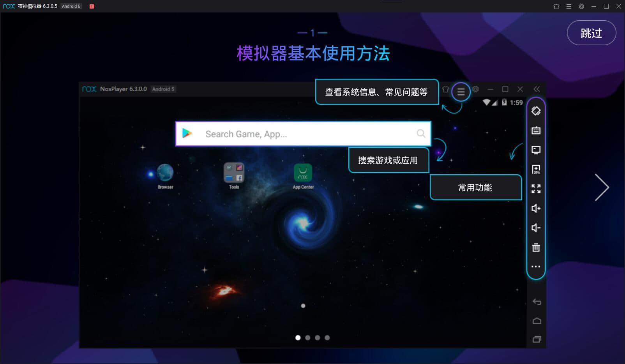Click the skin shirt icon in preview title bar
This screenshot has width=625, height=364.
click(446, 89)
